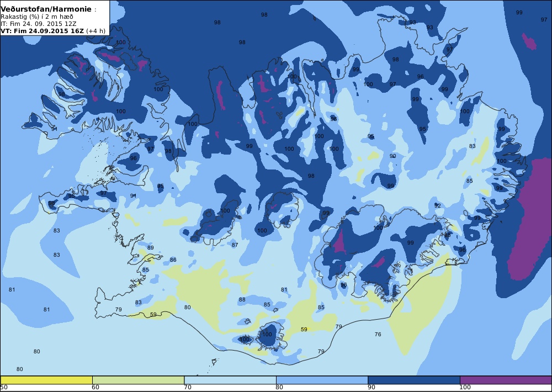Click the '89' humidity value on the map

[x=151, y=247]
